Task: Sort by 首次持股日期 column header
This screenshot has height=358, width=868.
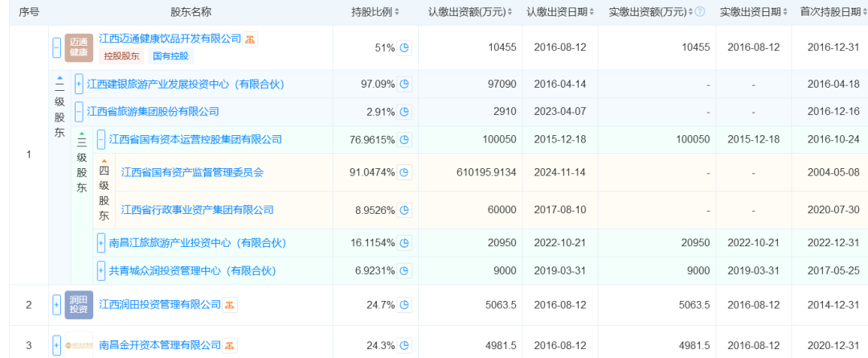Action: (828, 12)
